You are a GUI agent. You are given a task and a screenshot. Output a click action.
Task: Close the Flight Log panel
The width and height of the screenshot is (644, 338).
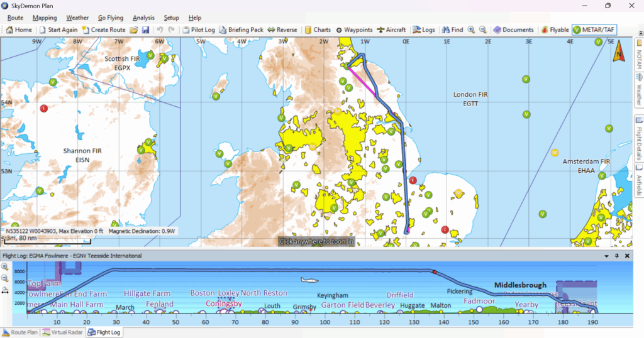point(627,256)
